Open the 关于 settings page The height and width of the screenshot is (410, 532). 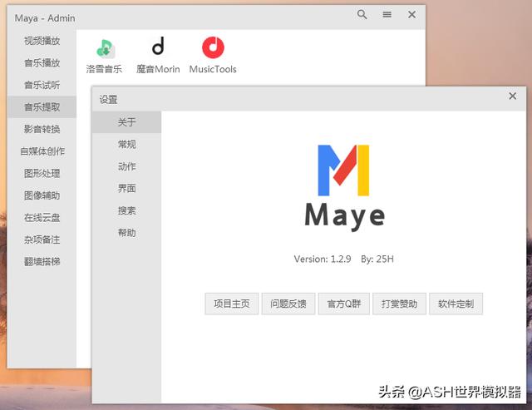pos(126,122)
